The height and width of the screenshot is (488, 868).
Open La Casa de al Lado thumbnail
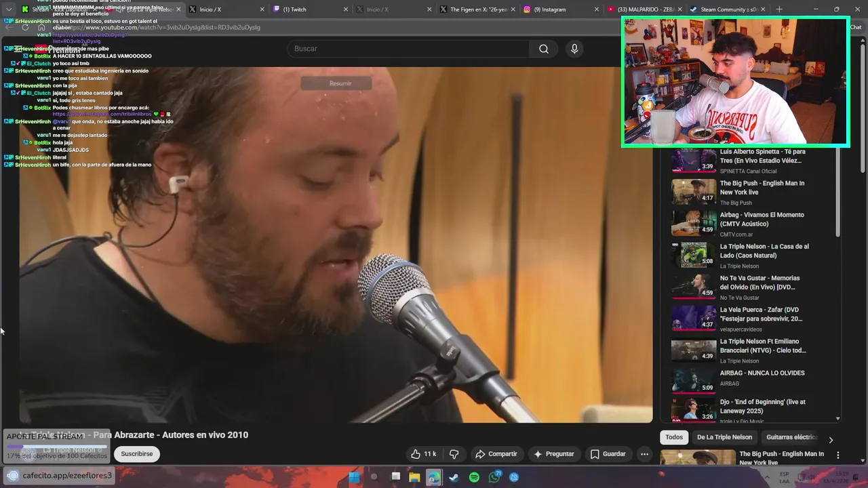694,255
